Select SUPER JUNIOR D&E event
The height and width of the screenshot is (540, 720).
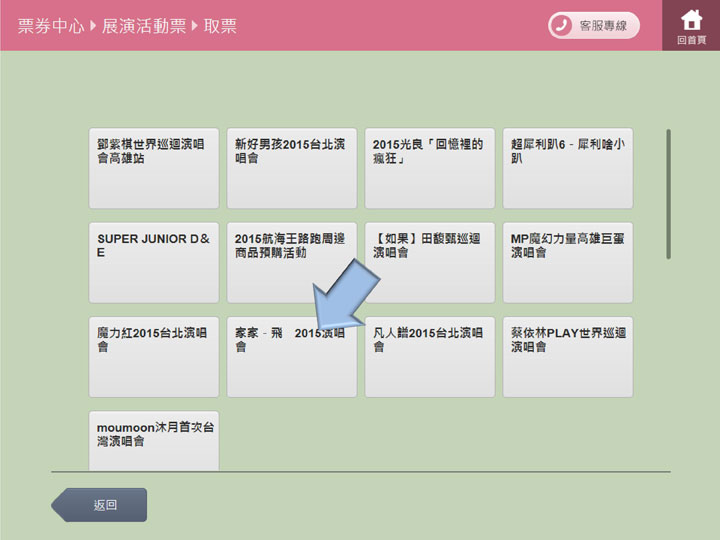click(153, 263)
